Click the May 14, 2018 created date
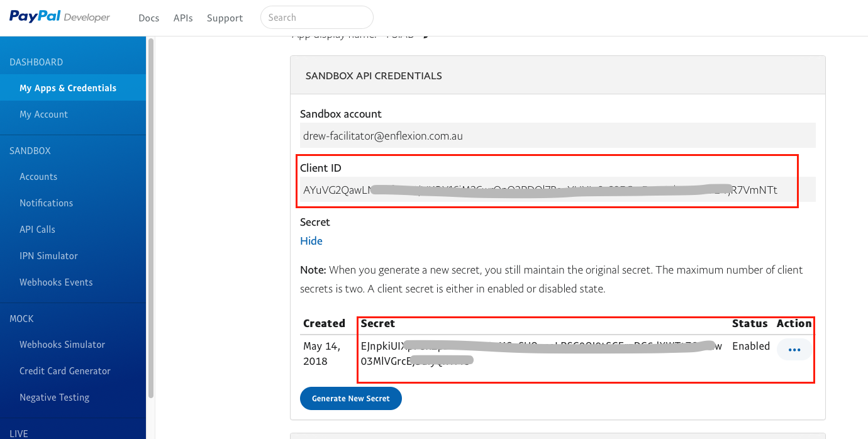Image resolution: width=868 pixels, height=439 pixels. point(322,353)
